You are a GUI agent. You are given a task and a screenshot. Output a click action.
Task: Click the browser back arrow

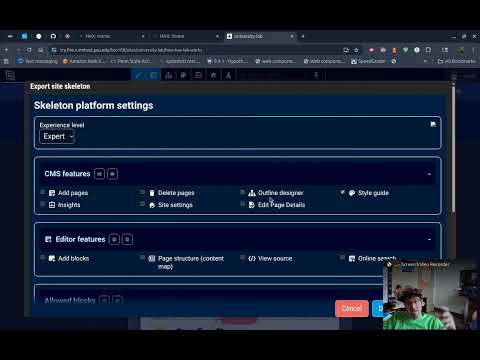click(x=6, y=50)
